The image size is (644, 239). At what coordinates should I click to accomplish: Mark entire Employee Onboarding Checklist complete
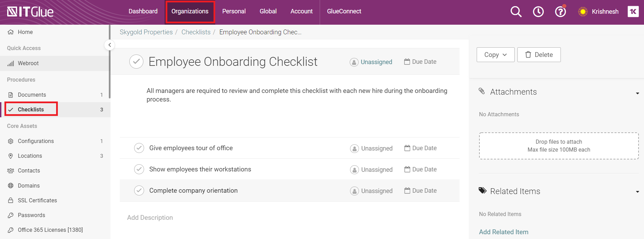pyautogui.click(x=136, y=62)
